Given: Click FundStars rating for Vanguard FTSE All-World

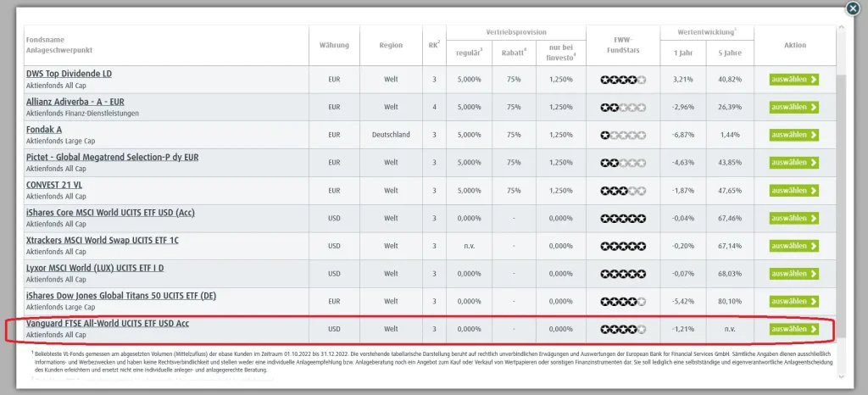Looking at the screenshot, I should (623, 329).
